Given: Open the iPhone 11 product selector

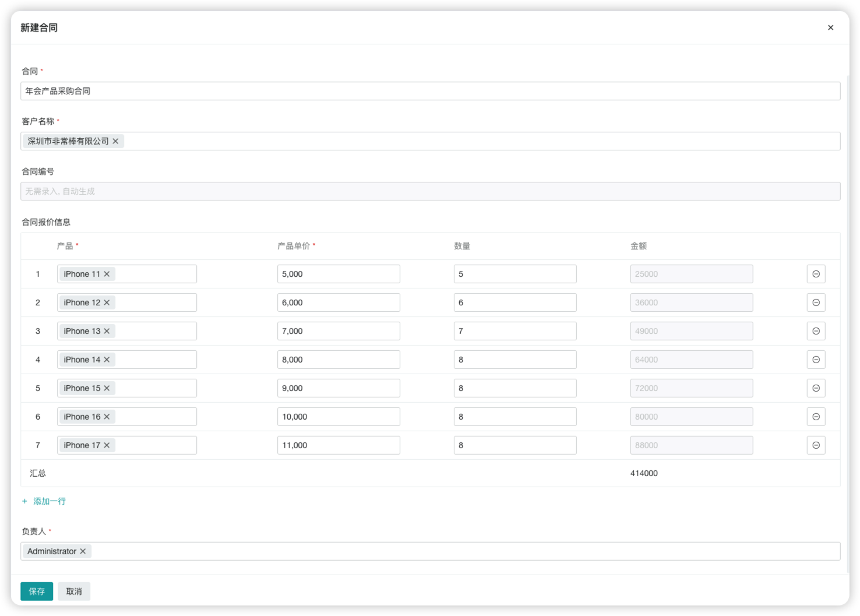Looking at the screenshot, I should click(127, 274).
